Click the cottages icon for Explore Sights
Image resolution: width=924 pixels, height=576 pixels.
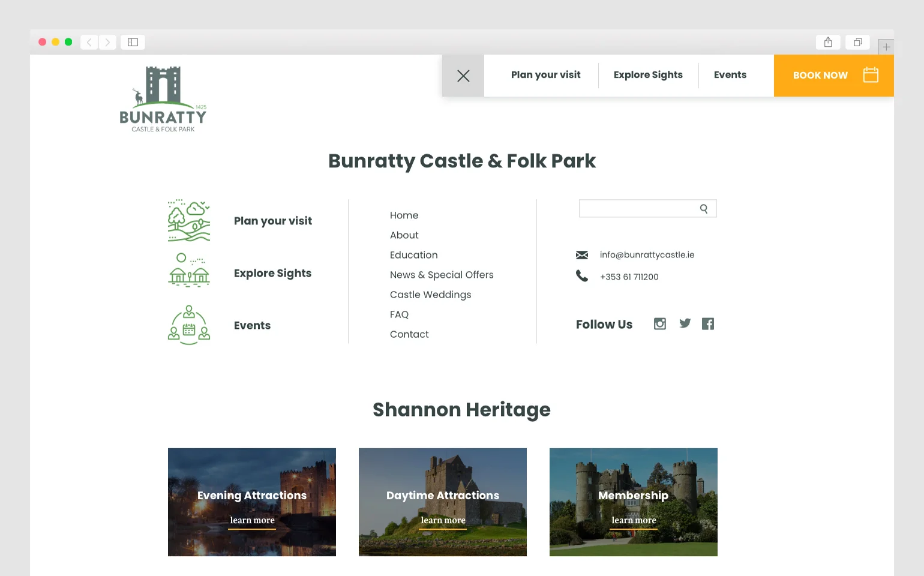tap(189, 270)
